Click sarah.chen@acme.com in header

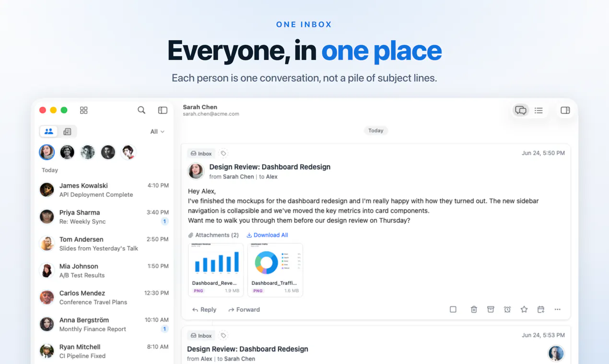point(211,114)
